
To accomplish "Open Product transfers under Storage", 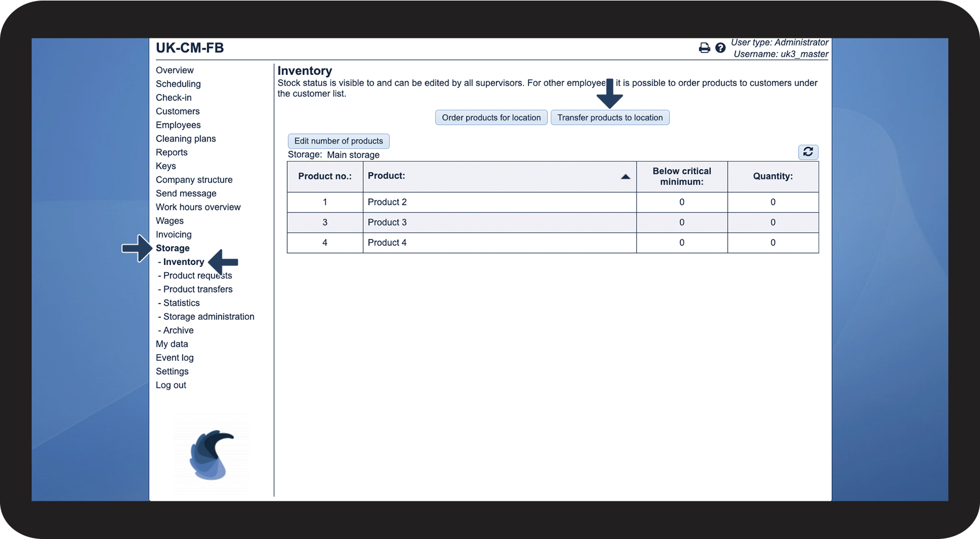I will click(198, 289).
